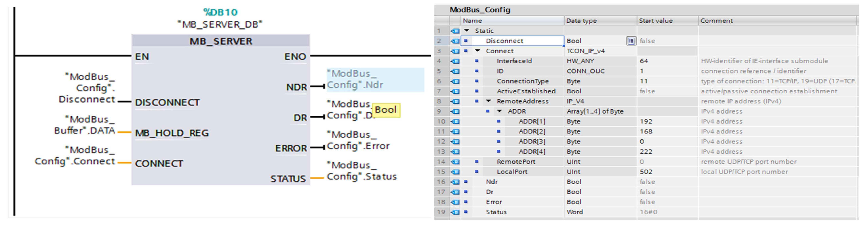The image size is (868, 231).
Task: Click the MB_SERVER block title
Action: tap(221, 41)
